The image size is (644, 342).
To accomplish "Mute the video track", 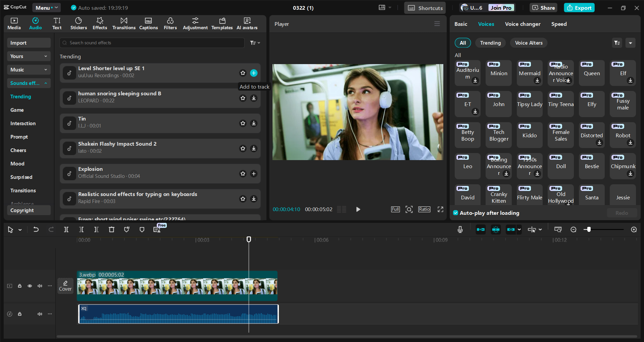I will click(40, 286).
